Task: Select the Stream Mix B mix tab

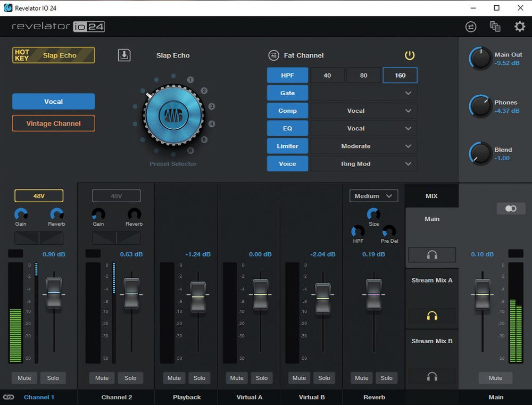Action: [432, 341]
